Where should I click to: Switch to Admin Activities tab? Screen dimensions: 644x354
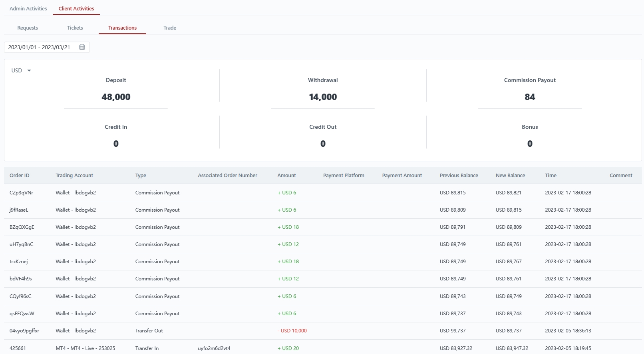click(28, 8)
